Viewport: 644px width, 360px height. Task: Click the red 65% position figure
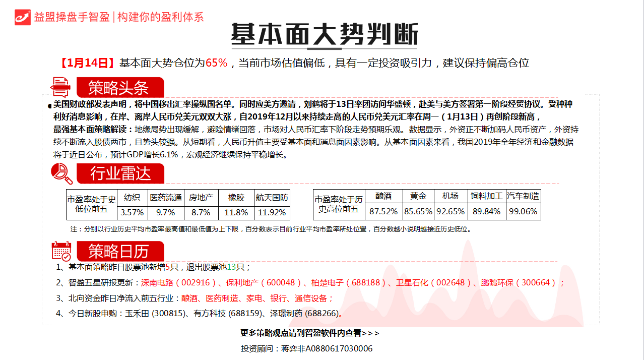tap(217, 63)
